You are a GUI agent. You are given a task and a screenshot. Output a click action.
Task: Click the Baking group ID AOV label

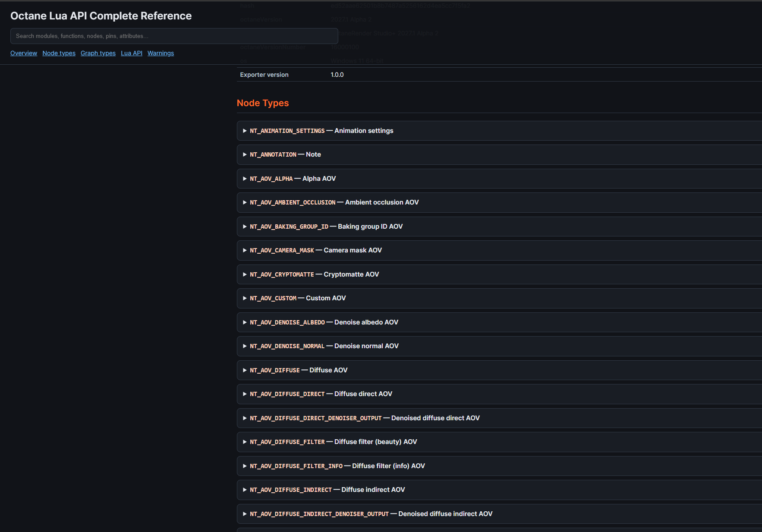click(370, 227)
